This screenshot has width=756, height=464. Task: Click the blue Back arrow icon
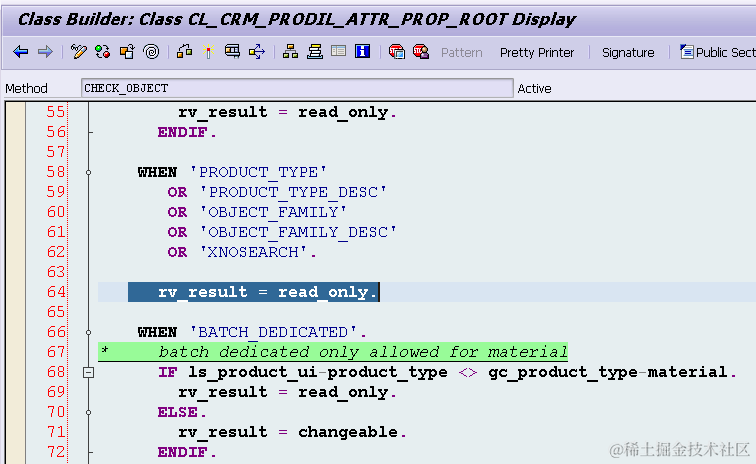(x=21, y=52)
